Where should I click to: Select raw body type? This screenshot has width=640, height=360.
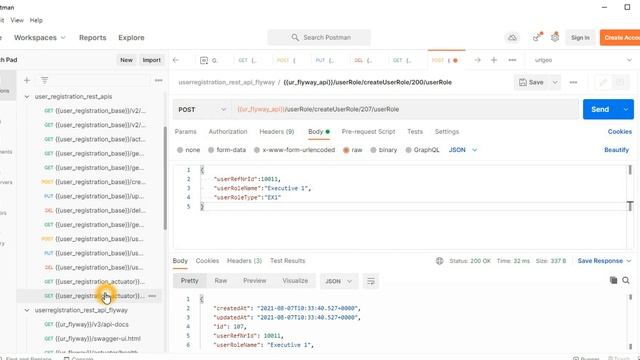pos(346,150)
